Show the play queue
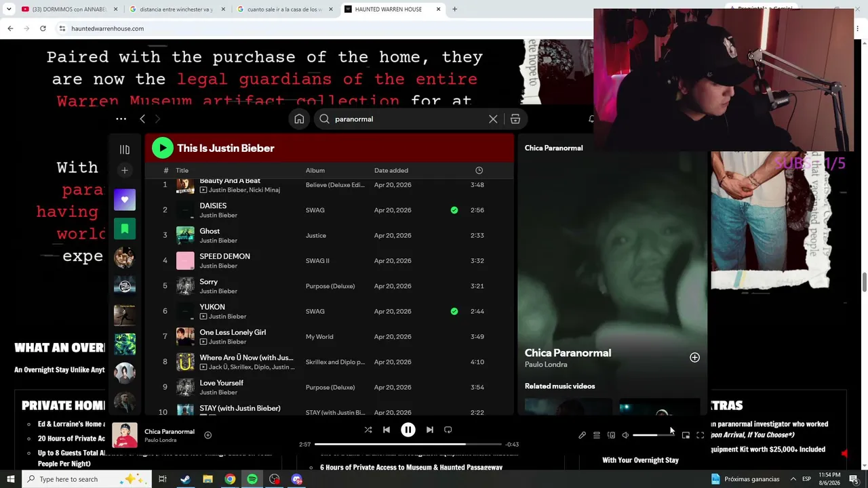The width and height of the screenshot is (868, 488). (597, 435)
